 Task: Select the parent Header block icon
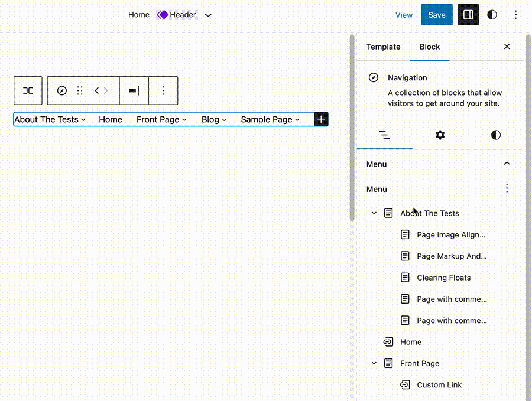click(x=27, y=90)
